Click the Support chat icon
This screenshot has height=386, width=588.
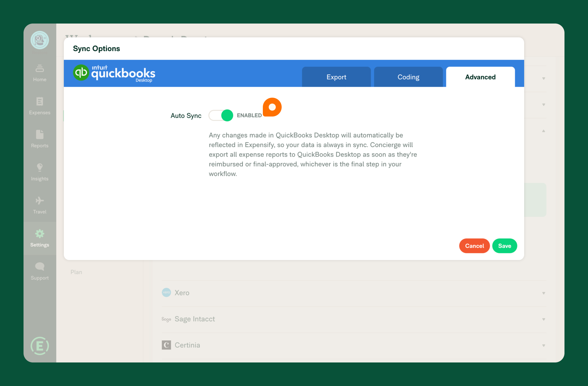40,267
